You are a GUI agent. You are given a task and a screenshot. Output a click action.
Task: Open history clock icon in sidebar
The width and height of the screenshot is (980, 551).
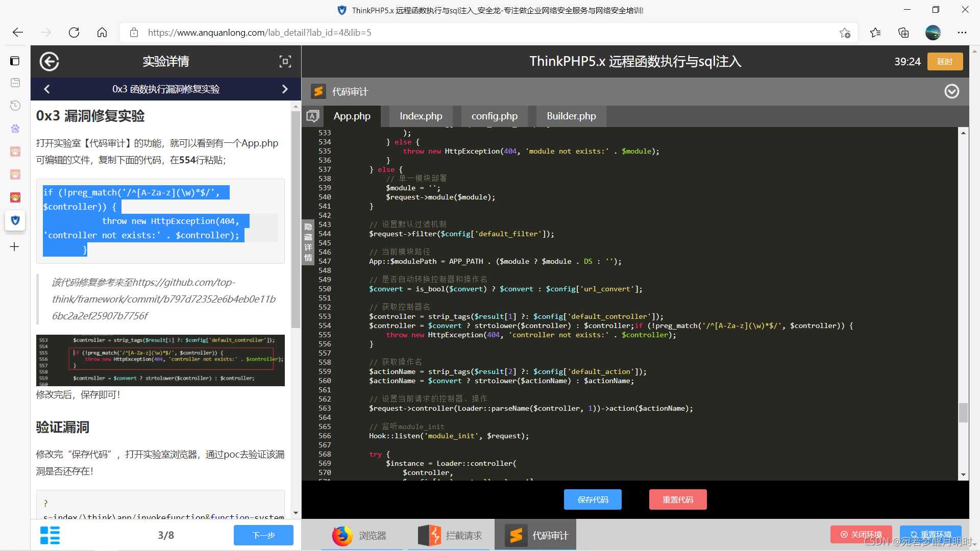pos(15,106)
